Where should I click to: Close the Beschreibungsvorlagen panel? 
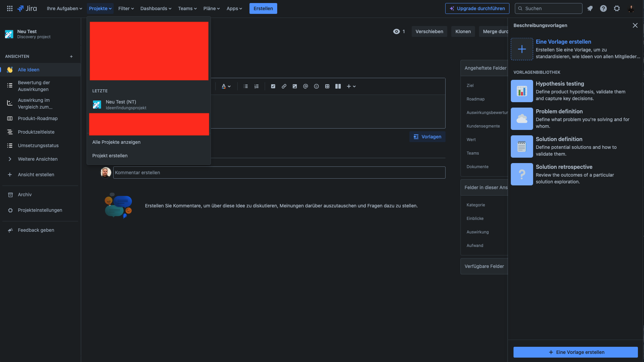pyautogui.click(x=635, y=25)
